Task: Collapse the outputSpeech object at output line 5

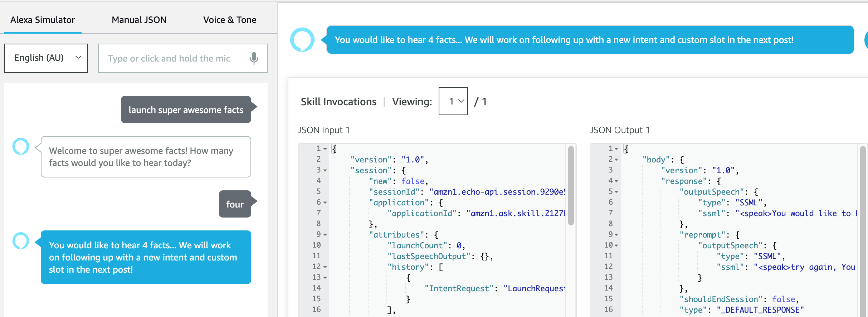Action: (x=616, y=192)
